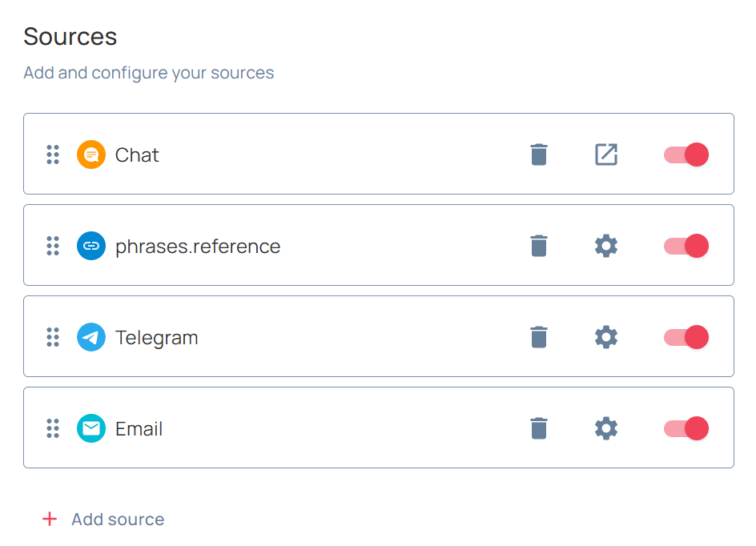
Task: Click the Chat row drag handle
Action: 53,155
